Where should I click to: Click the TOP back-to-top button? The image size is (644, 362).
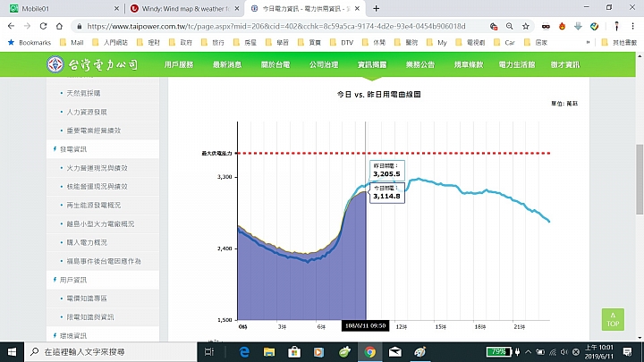pos(613,319)
